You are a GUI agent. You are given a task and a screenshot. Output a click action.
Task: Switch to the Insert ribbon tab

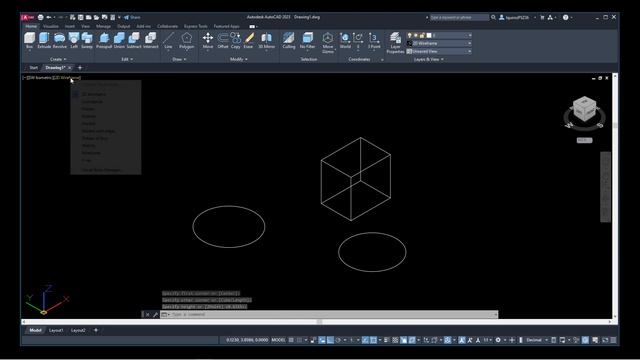(70, 26)
